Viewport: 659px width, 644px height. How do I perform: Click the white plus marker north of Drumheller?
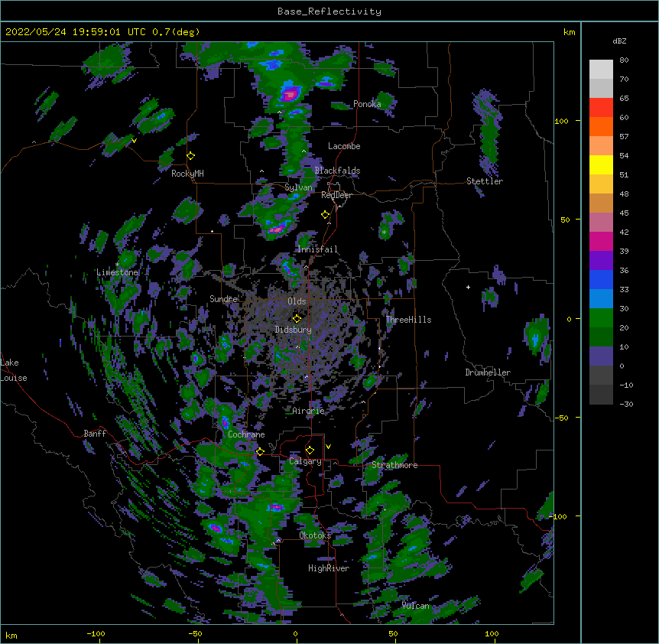[x=468, y=287]
